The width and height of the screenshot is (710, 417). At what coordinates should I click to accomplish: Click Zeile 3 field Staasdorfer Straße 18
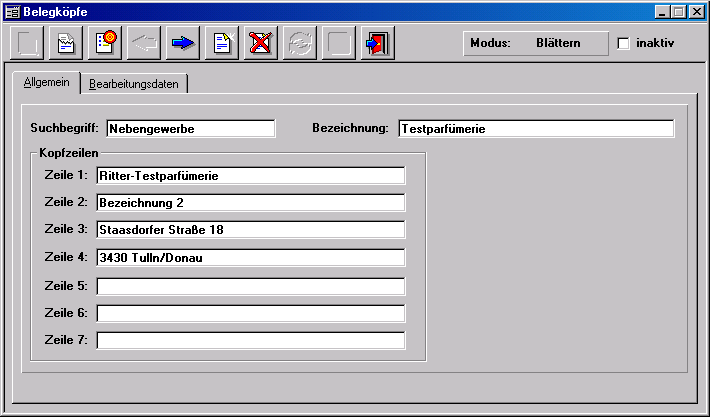point(251,230)
